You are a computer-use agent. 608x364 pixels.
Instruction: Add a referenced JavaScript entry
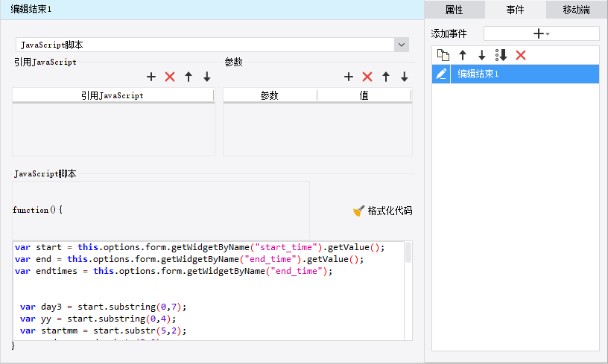[151, 77]
